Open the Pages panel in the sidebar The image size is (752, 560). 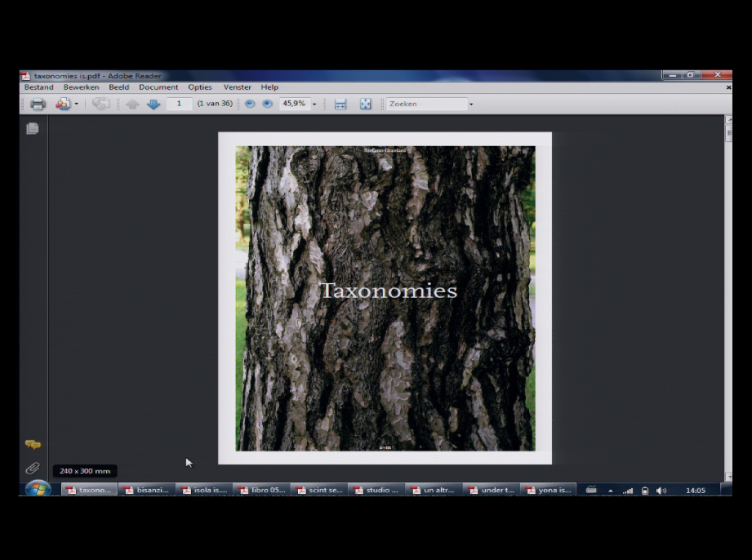(x=33, y=128)
